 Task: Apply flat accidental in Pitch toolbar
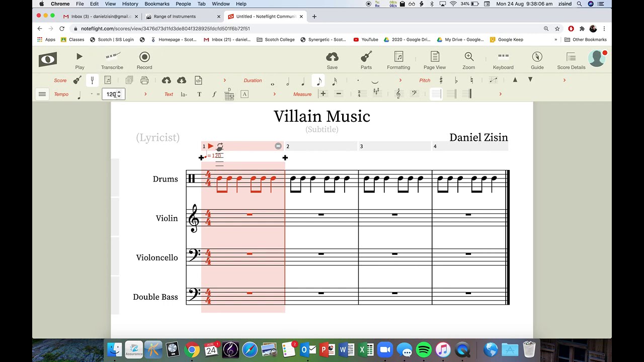tap(456, 80)
